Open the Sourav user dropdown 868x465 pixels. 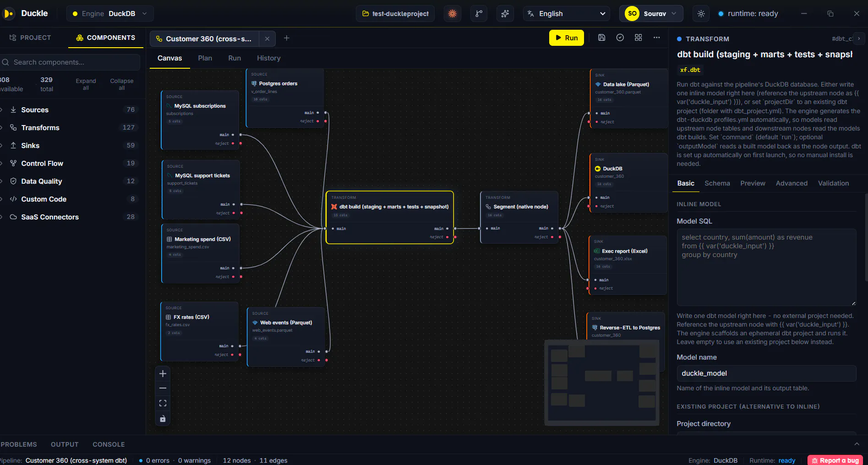click(x=651, y=14)
